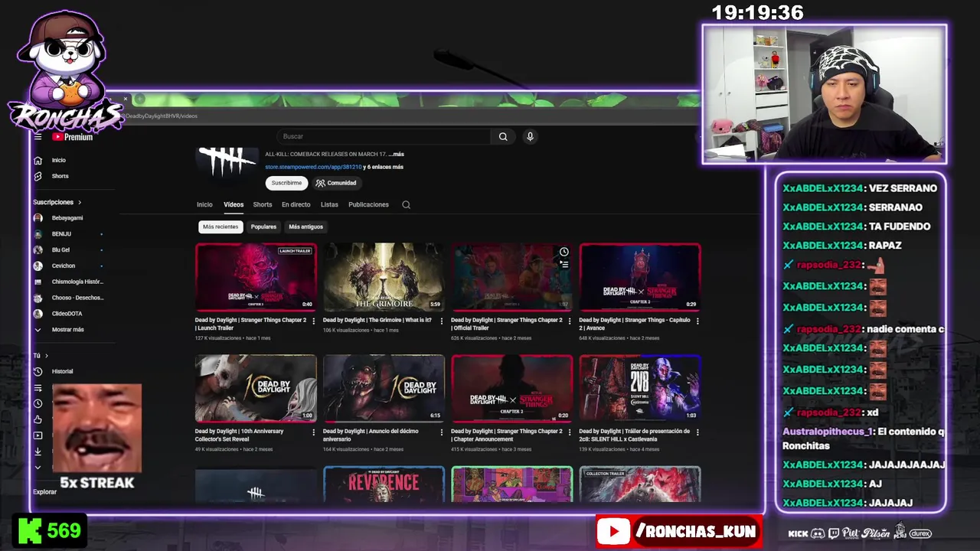Click the Buscar search input field
Viewport: 980px width, 551px height.
[383, 136]
